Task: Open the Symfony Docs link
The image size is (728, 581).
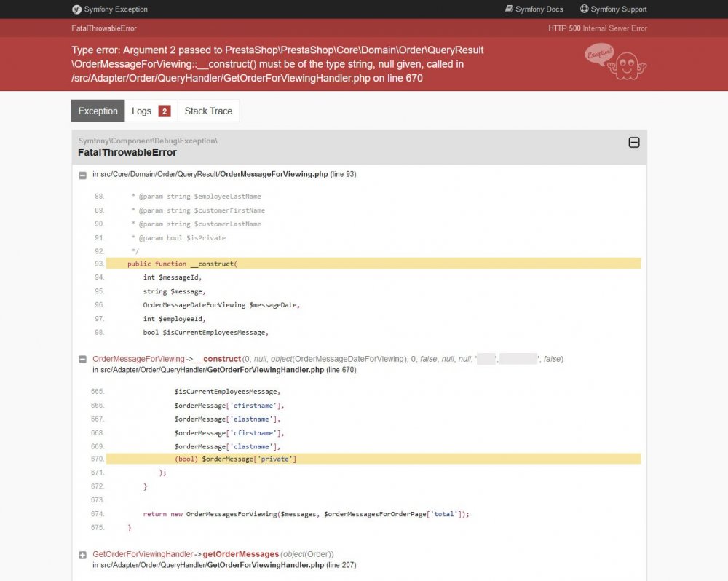Action: [534, 9]
